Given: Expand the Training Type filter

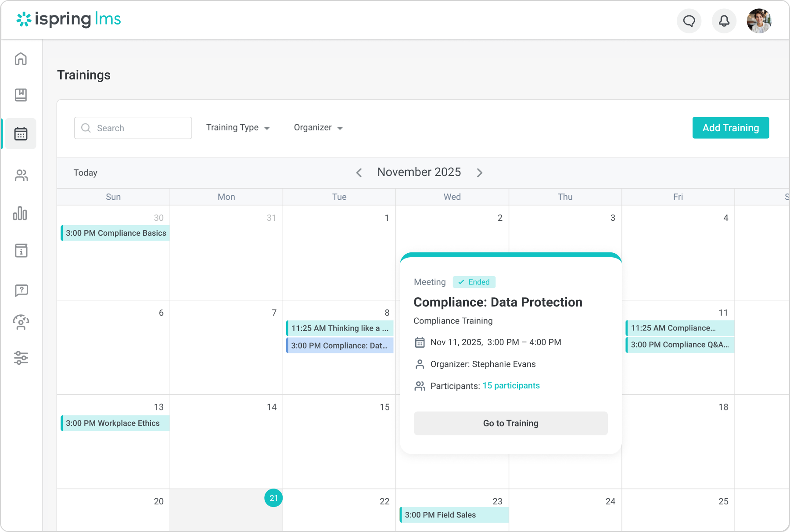Looking at the screenshot, I should (x=237, y=128).
